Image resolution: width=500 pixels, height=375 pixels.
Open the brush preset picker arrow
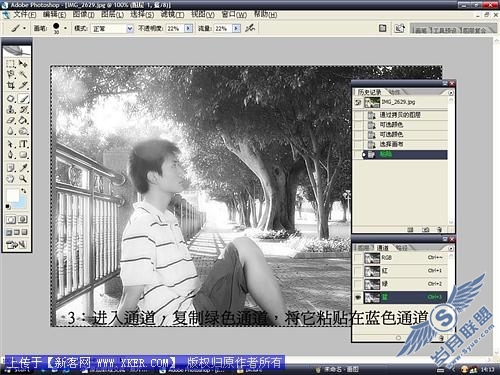[65, 28]
